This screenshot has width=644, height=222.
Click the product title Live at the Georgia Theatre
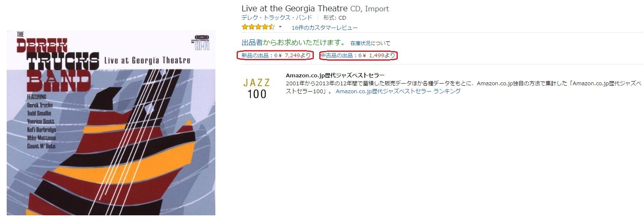click(295, 8)
